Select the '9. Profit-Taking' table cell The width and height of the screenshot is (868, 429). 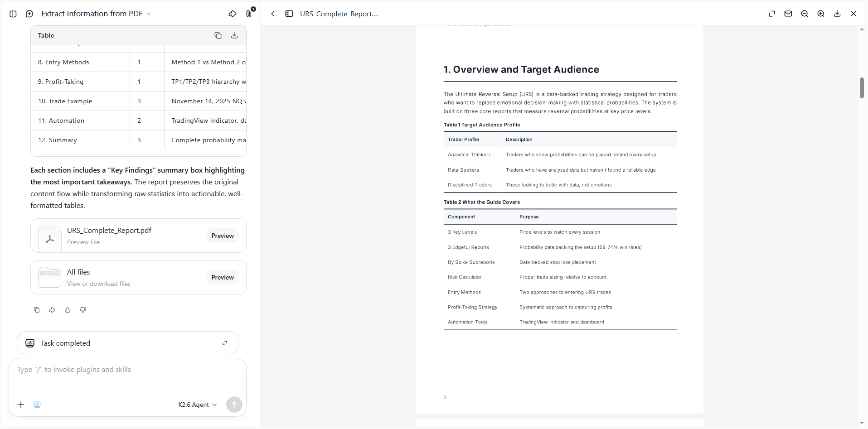click(x=80, y=82)
